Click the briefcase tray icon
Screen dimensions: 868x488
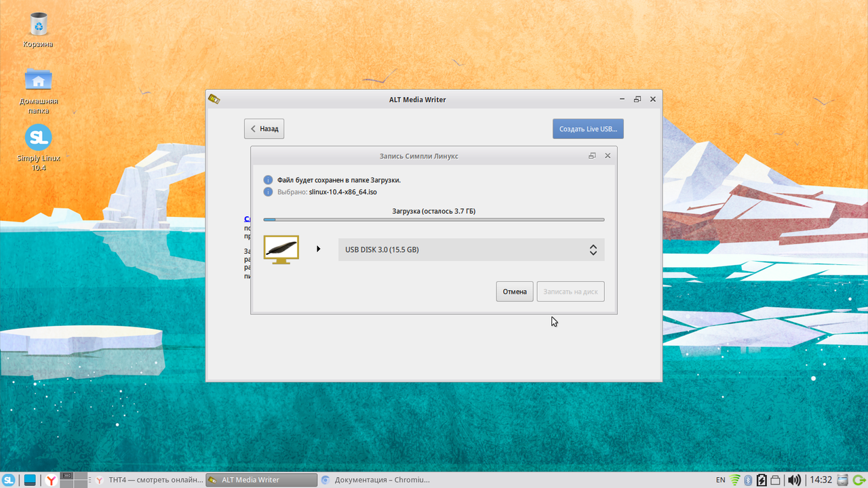[776, 480]
